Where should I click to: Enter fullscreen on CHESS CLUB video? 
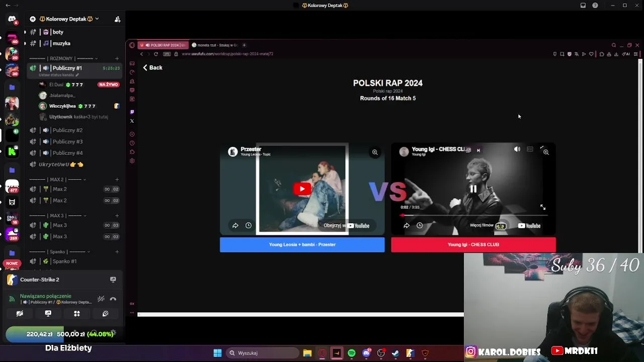click(542, 207)
